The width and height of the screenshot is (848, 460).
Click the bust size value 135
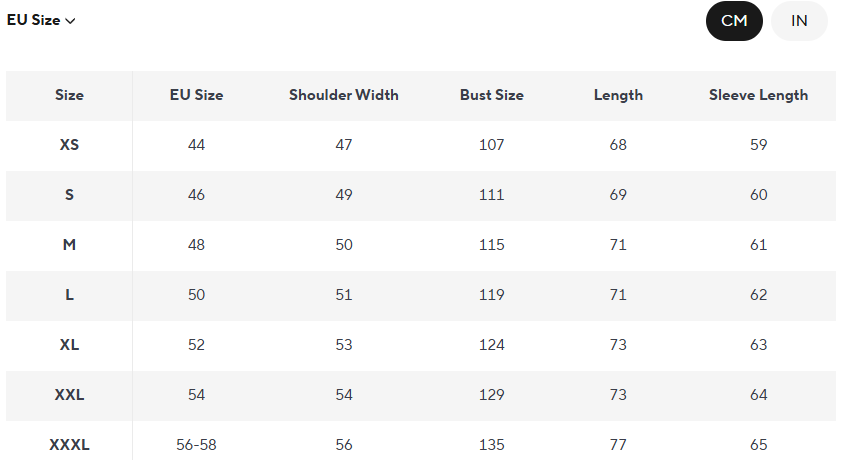(491, 445)
